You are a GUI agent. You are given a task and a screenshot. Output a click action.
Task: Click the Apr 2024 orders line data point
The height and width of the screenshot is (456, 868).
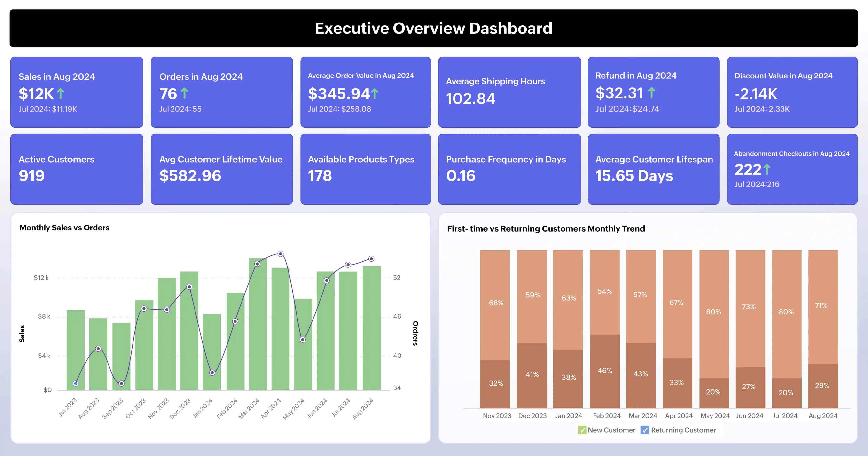(280, 254)
